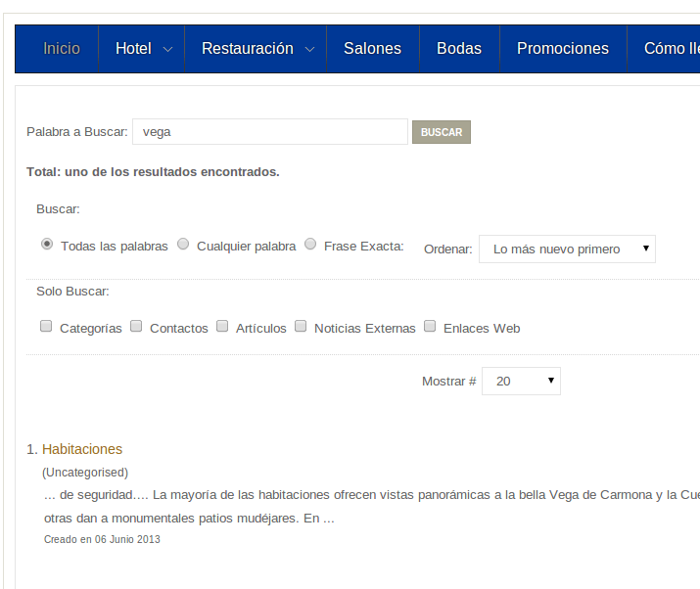The height and width of the screenshot is (589, 700).
Task: Click the Palabra a Buscar: label
Action: click(x=76, y=132)
